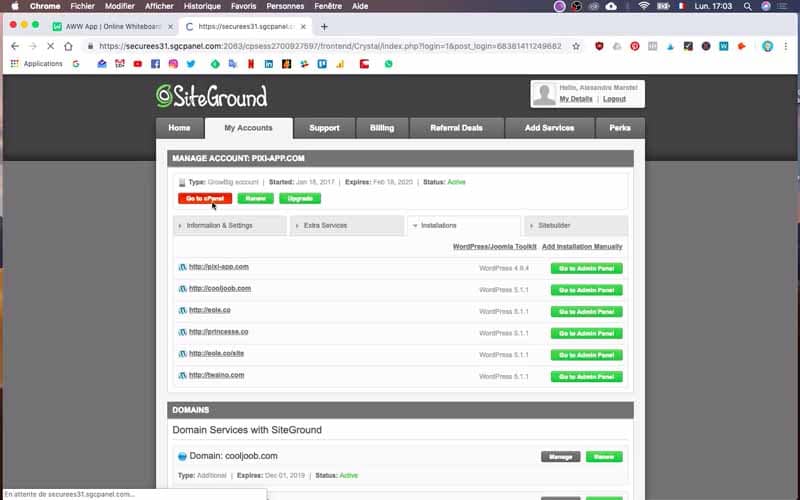This screenshot has width=800, height=500.
Task: Open a new Chrome tab
Action: (324, 27)
